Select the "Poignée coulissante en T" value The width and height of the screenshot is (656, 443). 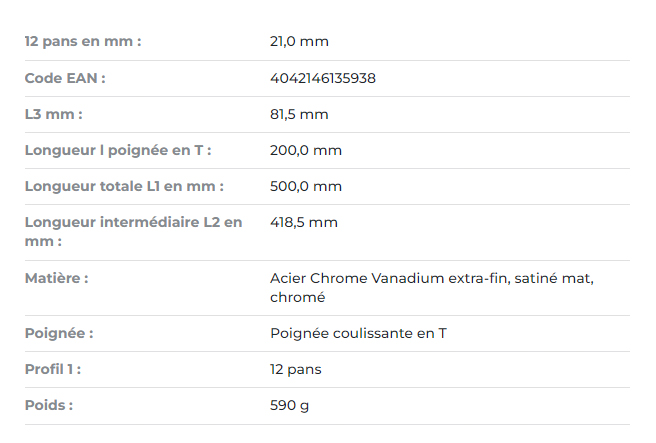[x=358, y=333]
